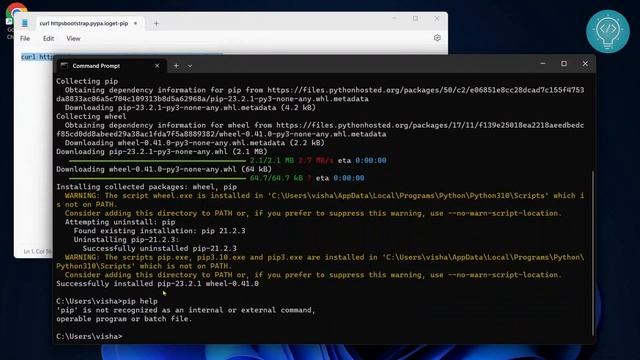Click the terminal vertical scrollbar

point(592,253)
